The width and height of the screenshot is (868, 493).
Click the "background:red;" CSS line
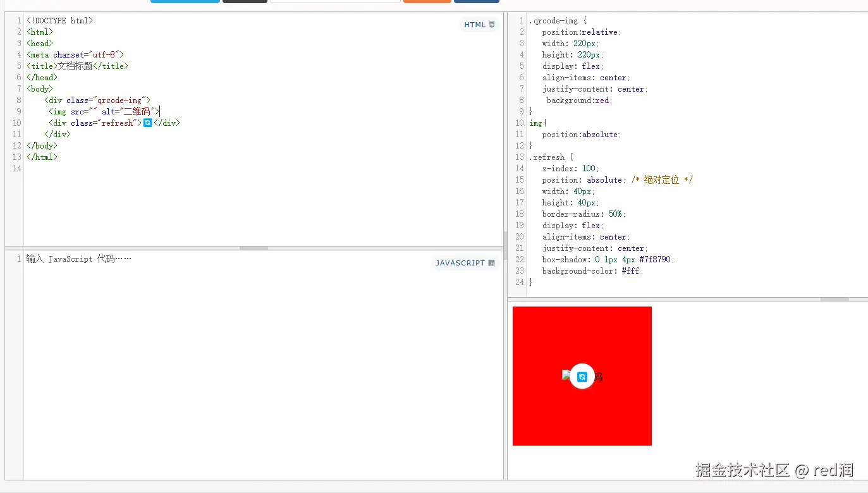point(580,100)
